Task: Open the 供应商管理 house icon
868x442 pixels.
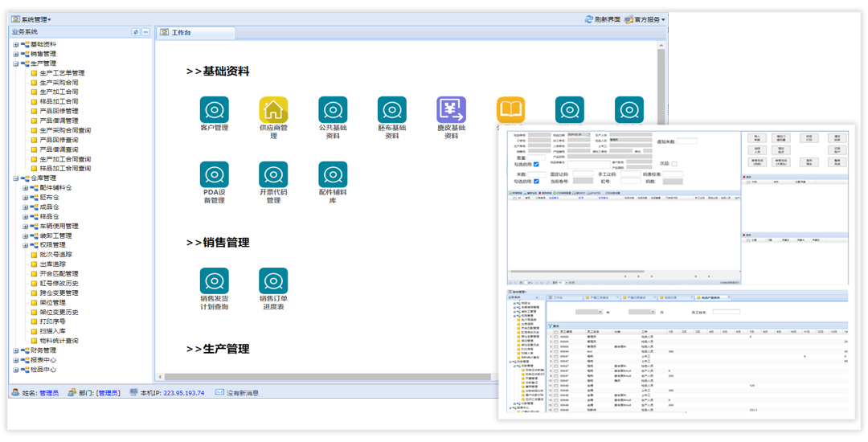Action: pos(273,110)
